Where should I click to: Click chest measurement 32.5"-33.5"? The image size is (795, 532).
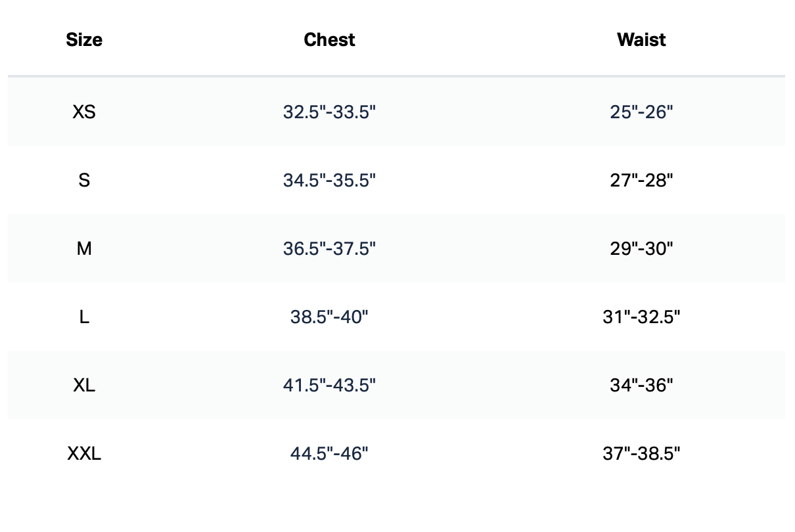tap(329, 112)
